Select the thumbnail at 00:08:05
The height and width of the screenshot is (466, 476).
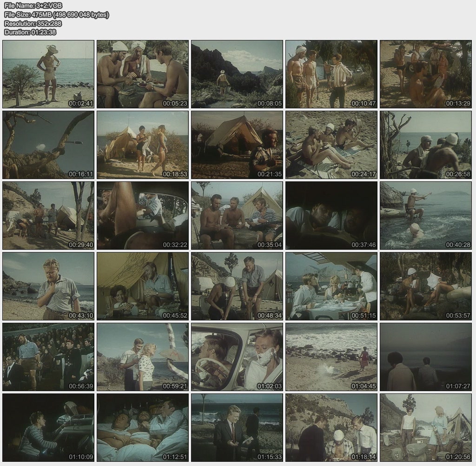[x=237, y=74]
